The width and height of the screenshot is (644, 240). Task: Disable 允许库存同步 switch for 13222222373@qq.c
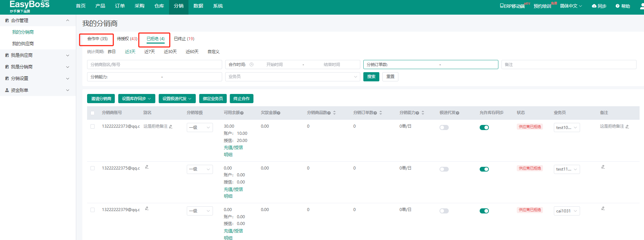(484, 128)
